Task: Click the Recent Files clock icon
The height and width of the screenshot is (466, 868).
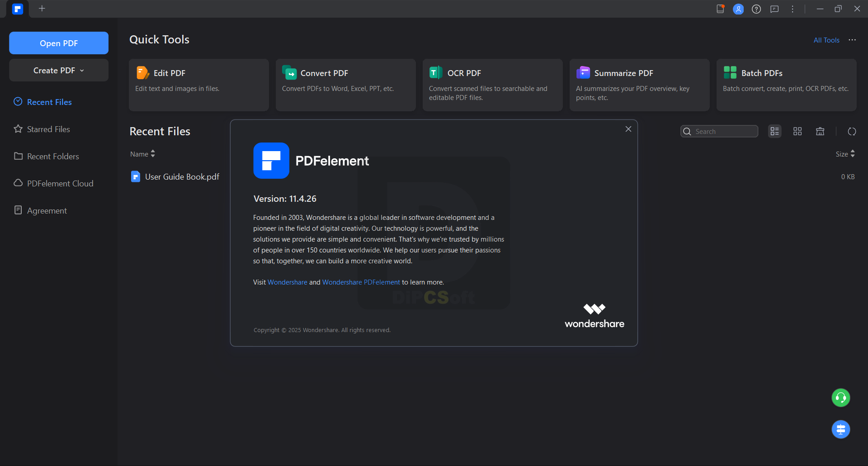Action: tap(18, 101)
